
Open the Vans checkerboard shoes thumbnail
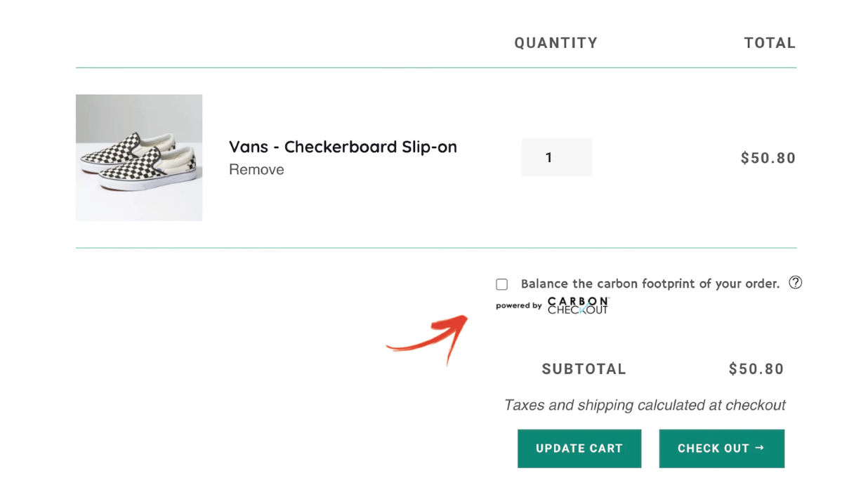tap(139, 158)
